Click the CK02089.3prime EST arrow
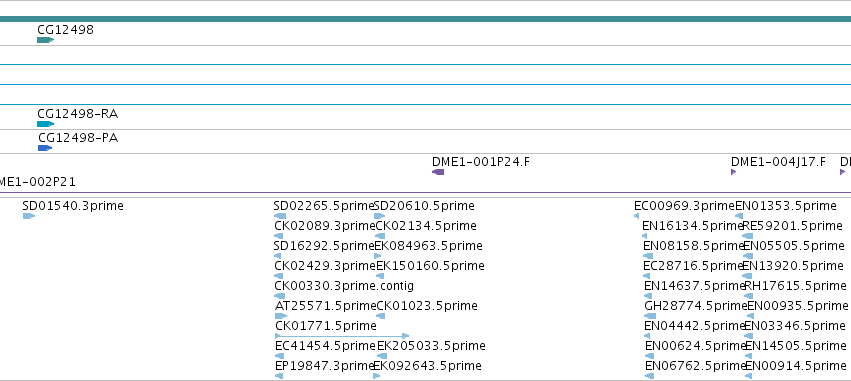Viewport: 851px width, 381px height. [x=279, y=236]
